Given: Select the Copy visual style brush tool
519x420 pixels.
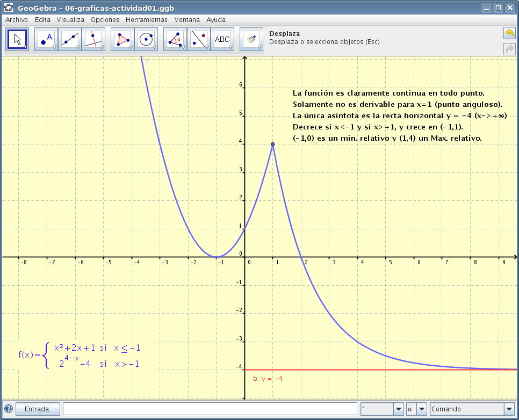Looking at the screenshot, I should coord(251,39).
